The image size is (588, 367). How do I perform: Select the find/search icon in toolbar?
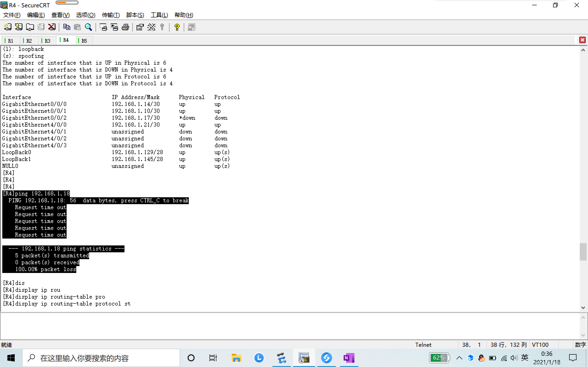pyautogui.click(x=89, y=27)
